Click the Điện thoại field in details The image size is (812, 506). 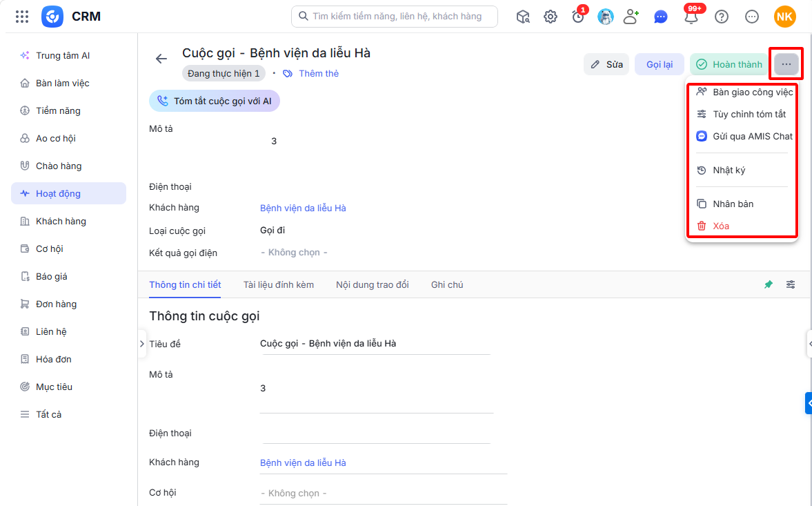pos(376,434)
